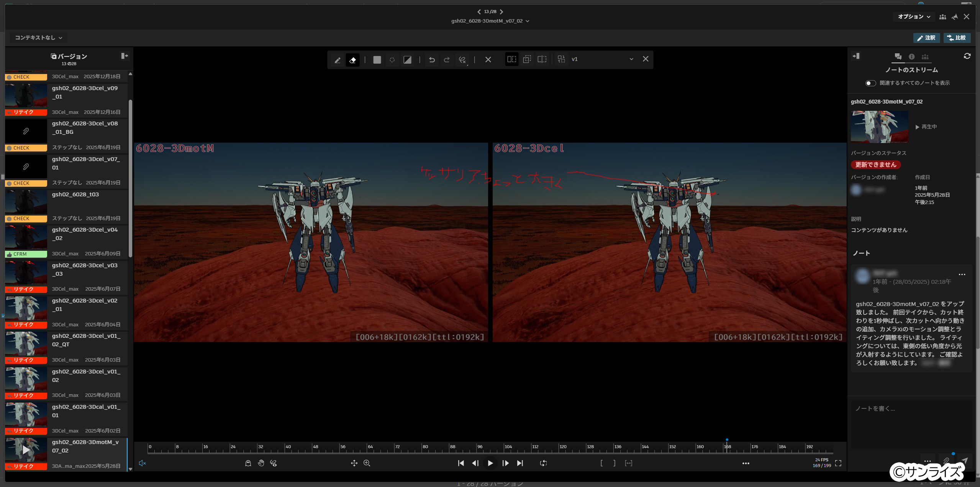Select side-by-side compare layout icon

[x=511, y=59]
